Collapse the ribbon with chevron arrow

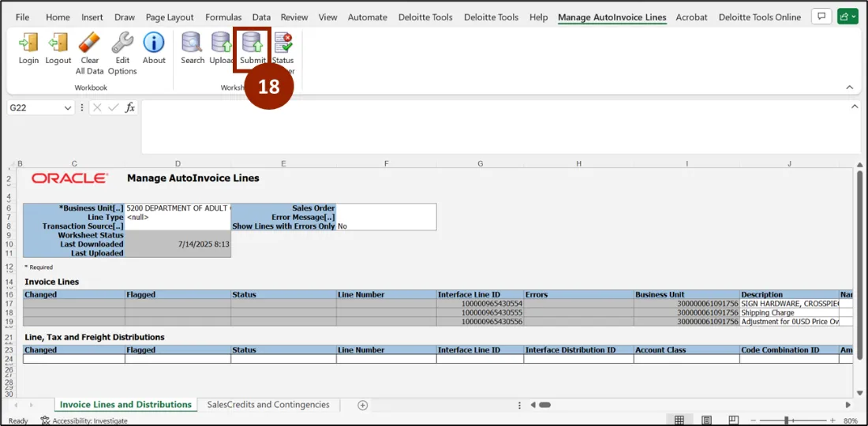pyautogui.click(x=850, y=88)
